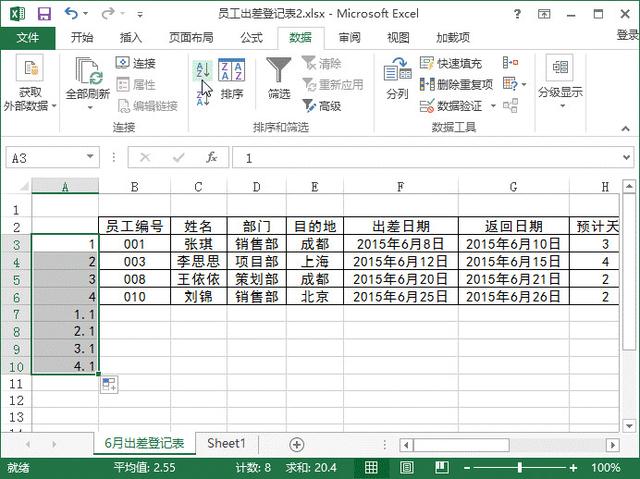Switch to the Home tab
The width and height of the screenshot is (640, 479).
coord(82,38)
